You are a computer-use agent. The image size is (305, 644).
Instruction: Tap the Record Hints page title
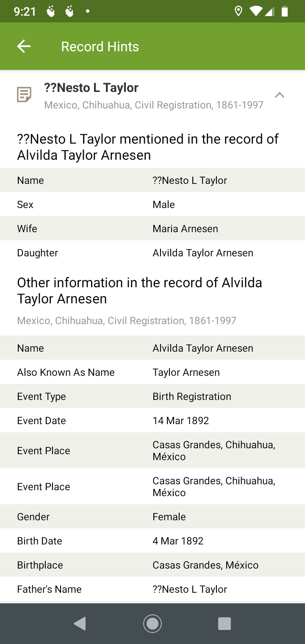click(x=100, y=47)
